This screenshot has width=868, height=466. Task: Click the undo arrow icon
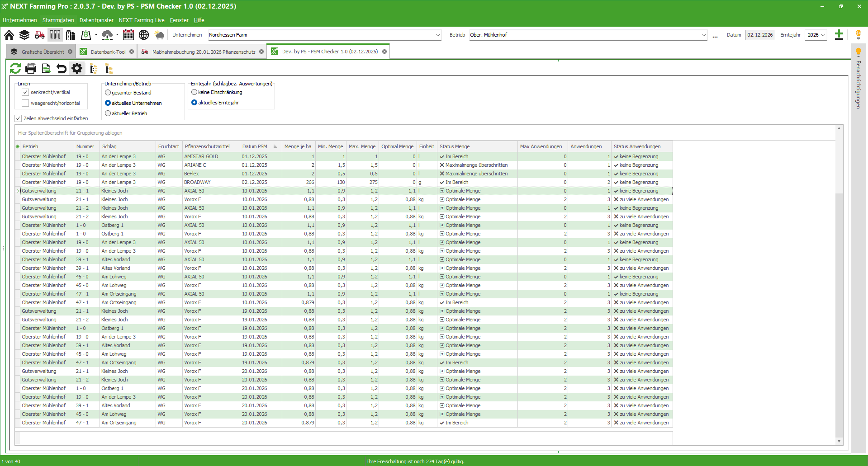(x=62, y=68)
